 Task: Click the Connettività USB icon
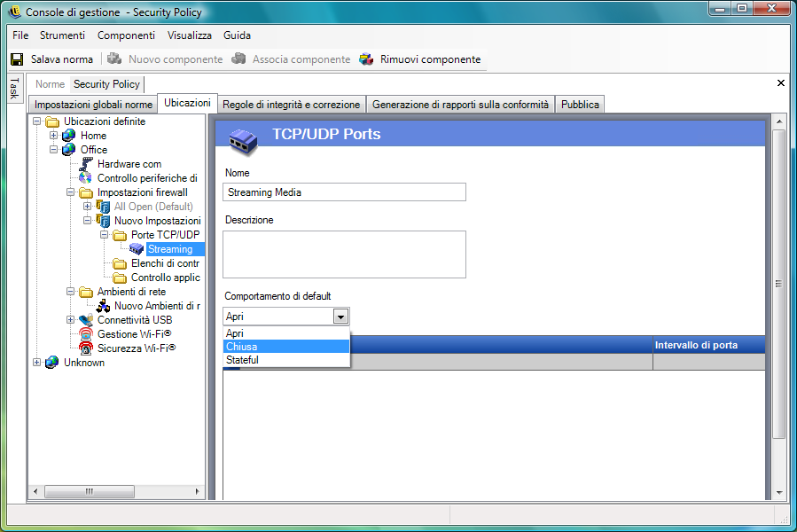pyautogui.click(x=86, y=320)
